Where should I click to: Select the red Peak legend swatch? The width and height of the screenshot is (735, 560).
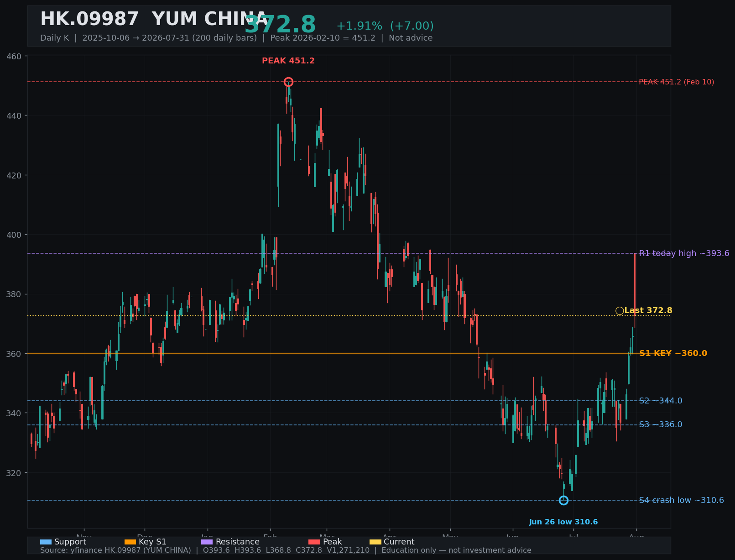click(x=314, y=542)
